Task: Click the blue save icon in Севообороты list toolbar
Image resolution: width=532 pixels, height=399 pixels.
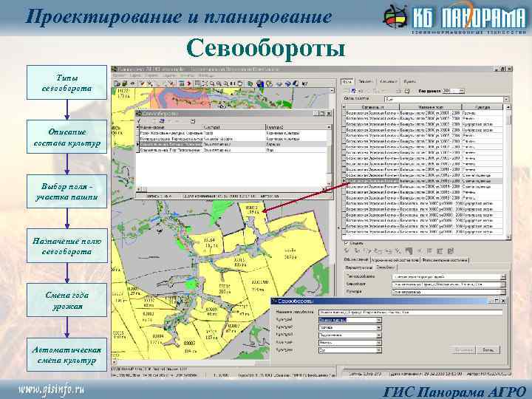Action: tap(162, 120)
